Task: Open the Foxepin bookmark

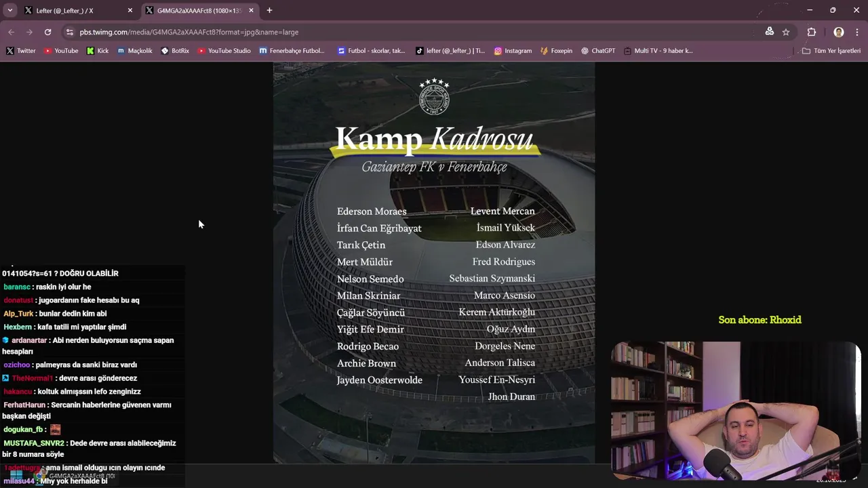Action: (x=556, y=51)
